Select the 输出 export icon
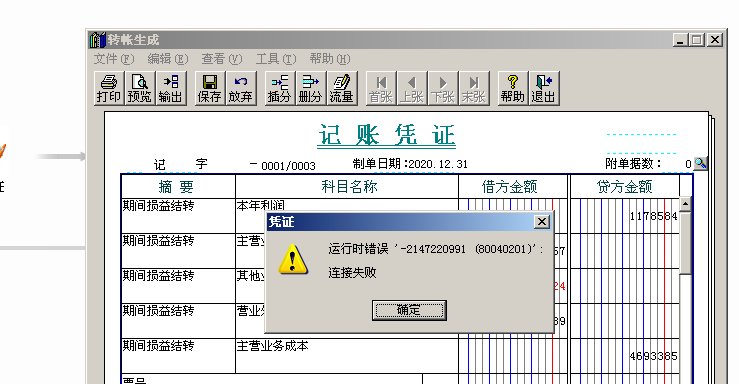739x384 pixels. pos(171,88)
